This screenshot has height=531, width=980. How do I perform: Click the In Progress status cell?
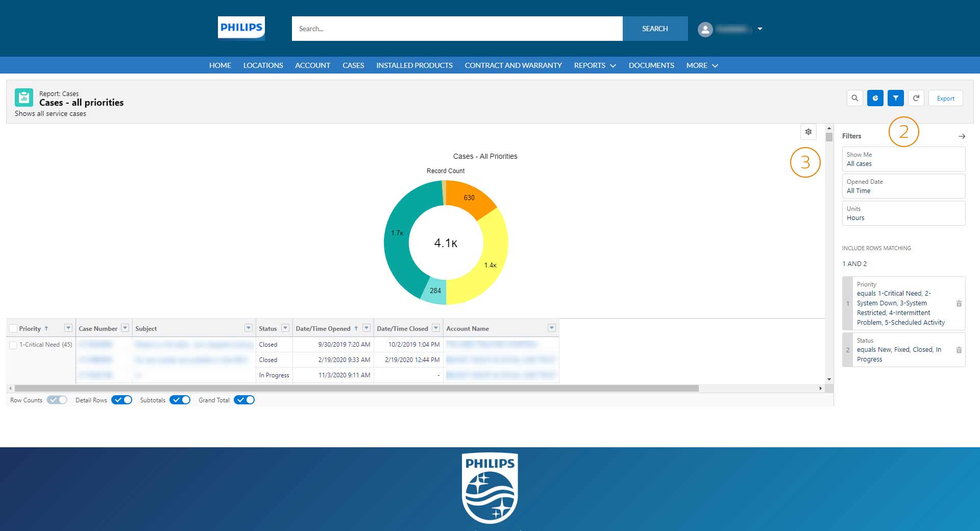click(274, 375)
